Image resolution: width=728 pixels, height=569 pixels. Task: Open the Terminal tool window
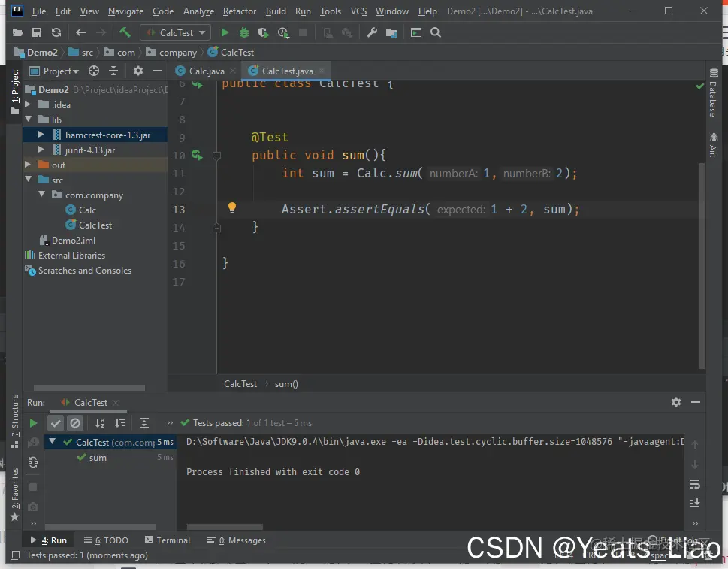click(168, 540)
